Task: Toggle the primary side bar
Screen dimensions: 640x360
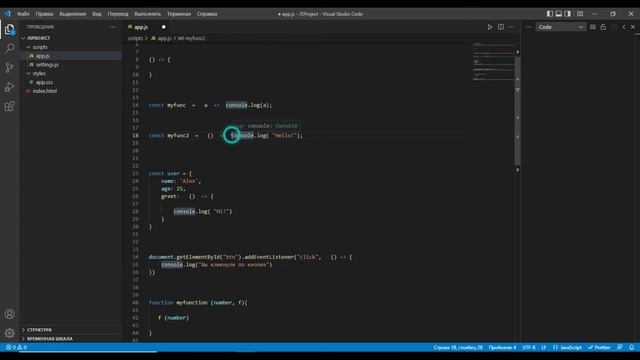Action: click(550, 13)
